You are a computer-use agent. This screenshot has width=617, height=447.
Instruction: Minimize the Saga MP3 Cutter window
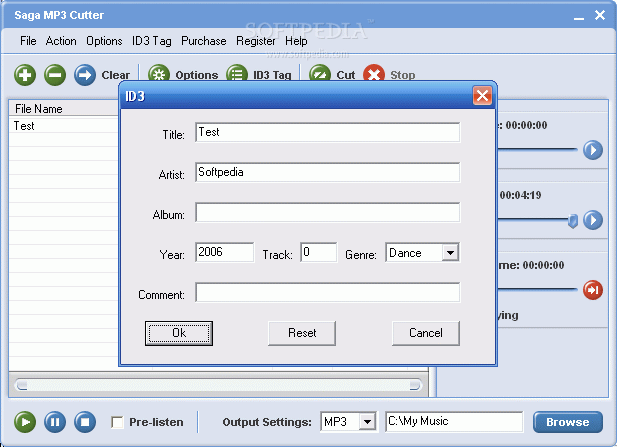pos(578,17)
